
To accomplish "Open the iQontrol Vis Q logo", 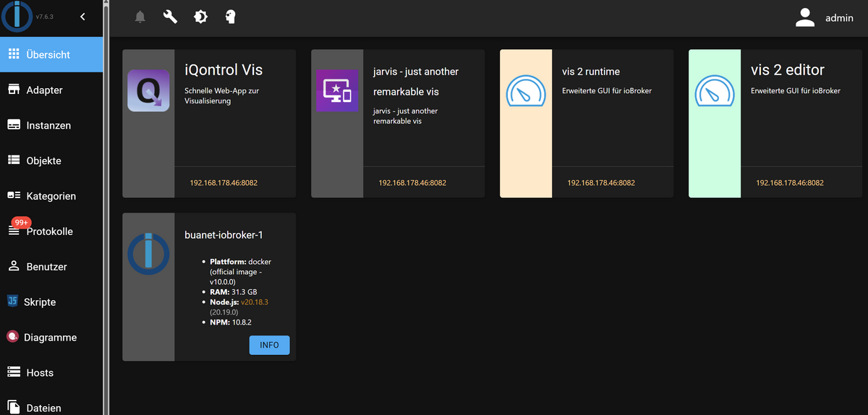I will click(148, 90).
